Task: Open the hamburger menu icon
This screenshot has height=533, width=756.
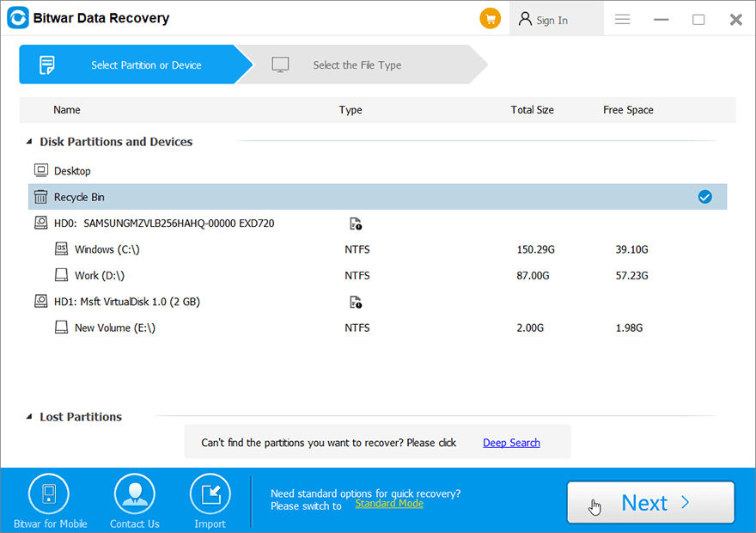Action: click(x=622, y=19)
